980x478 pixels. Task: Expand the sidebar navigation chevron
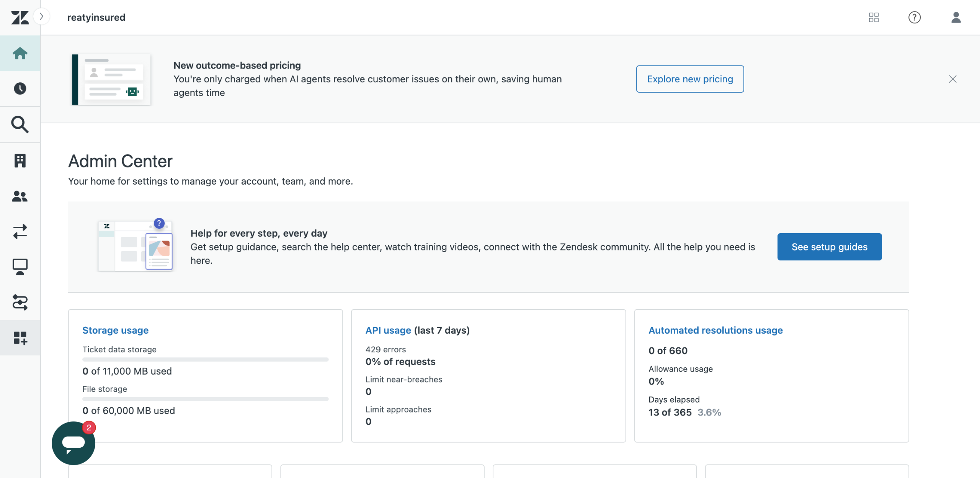coord(41,16)
